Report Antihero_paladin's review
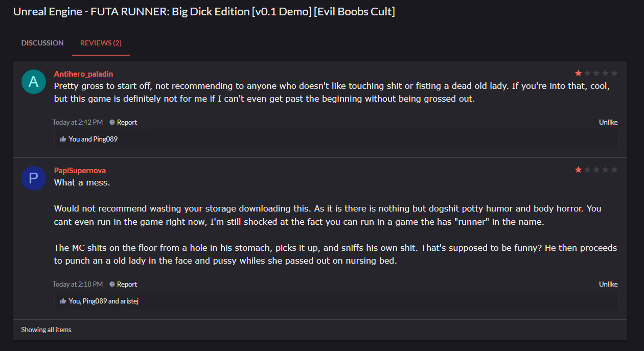 click(127, 123)
